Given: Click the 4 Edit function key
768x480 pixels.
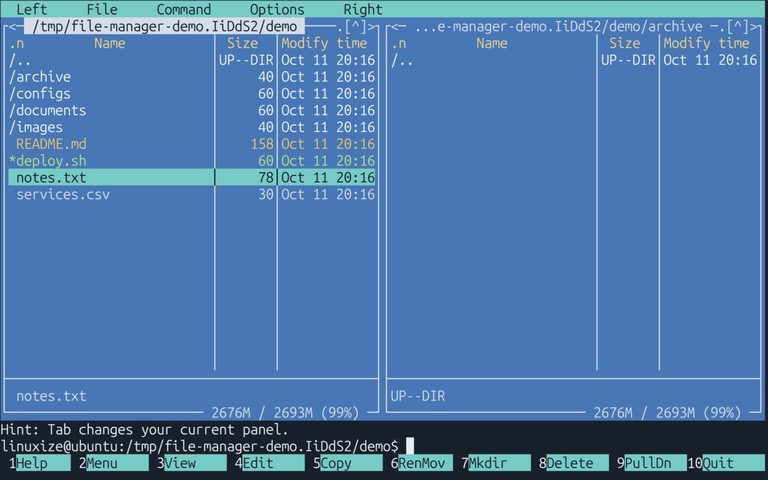Looking at the screenshot, I should (269, 463).
